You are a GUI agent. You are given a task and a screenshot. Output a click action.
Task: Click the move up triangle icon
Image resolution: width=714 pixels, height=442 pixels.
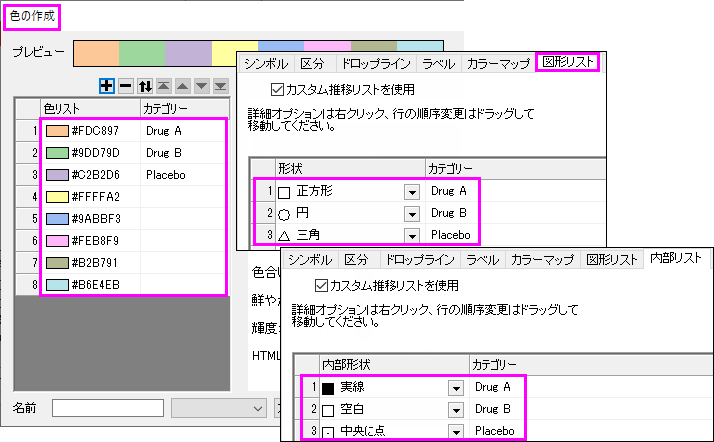[x=183, y=86]
